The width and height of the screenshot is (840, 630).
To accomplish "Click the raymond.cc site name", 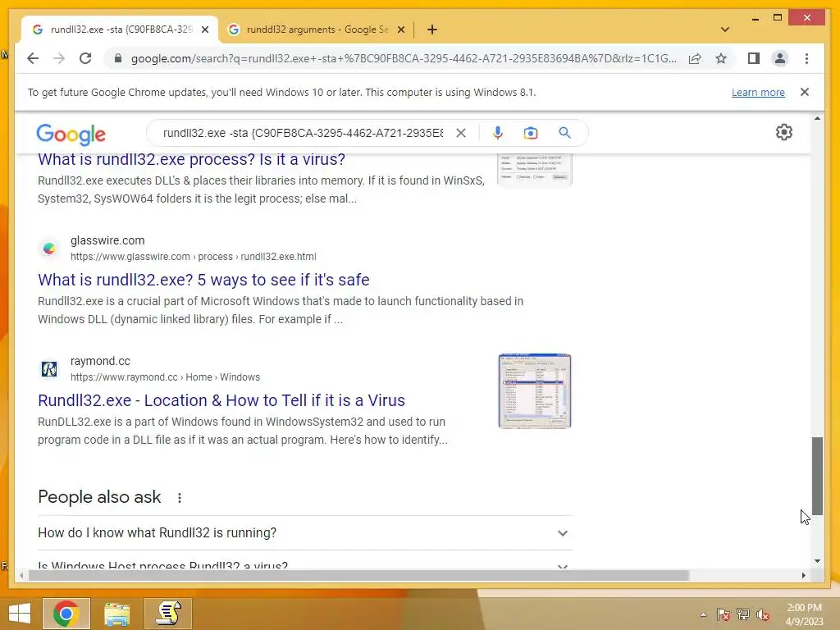I will (100, 361).
